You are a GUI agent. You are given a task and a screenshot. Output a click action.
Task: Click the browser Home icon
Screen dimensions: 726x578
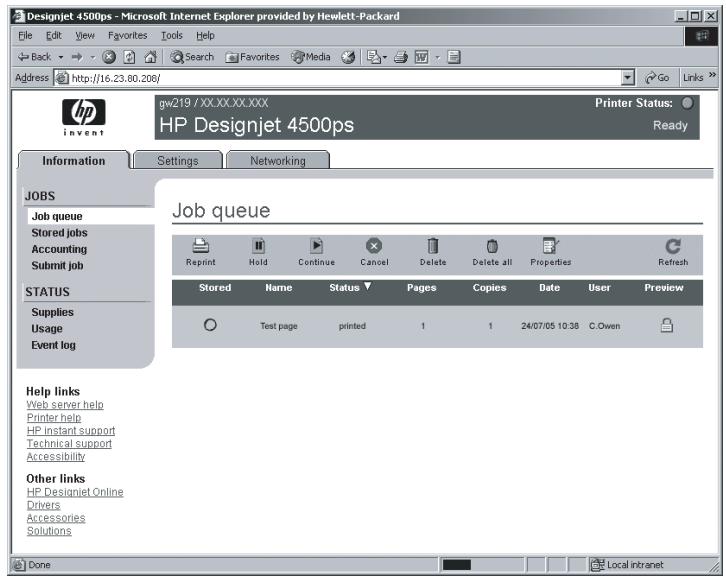(150, 57)
